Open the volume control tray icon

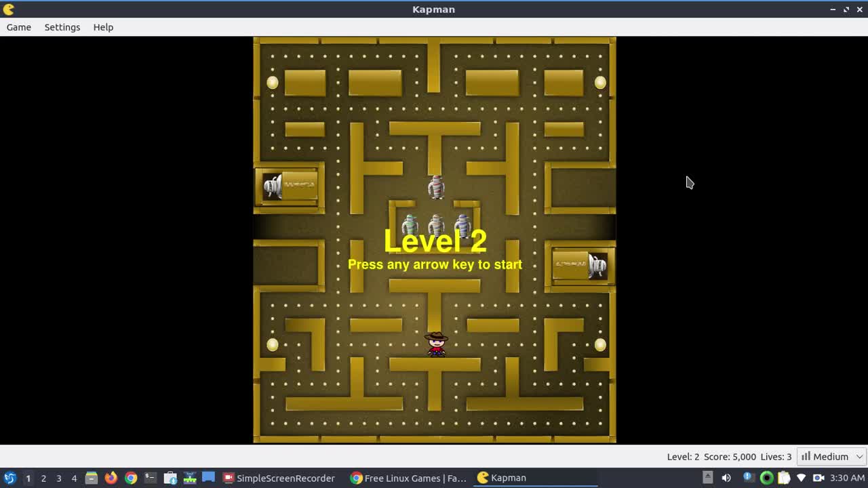point(726,478)
